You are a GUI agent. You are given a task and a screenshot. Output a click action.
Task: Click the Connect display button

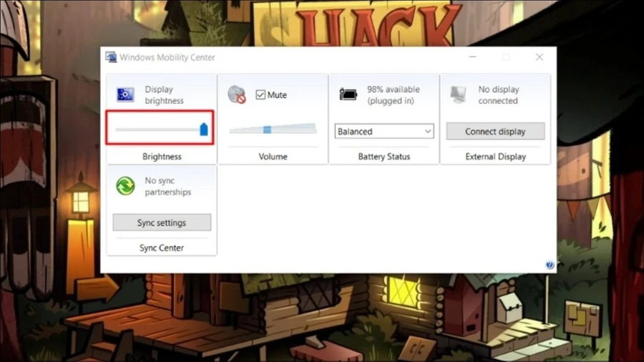(x=495, y=132)
